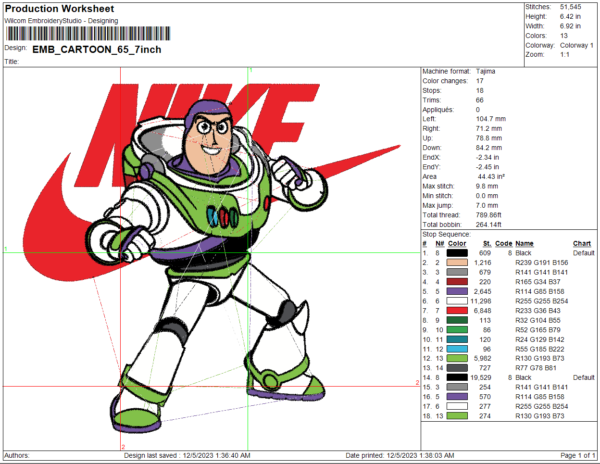
Task: Select the EndY value -2.45 in
Action: (488, 167)
